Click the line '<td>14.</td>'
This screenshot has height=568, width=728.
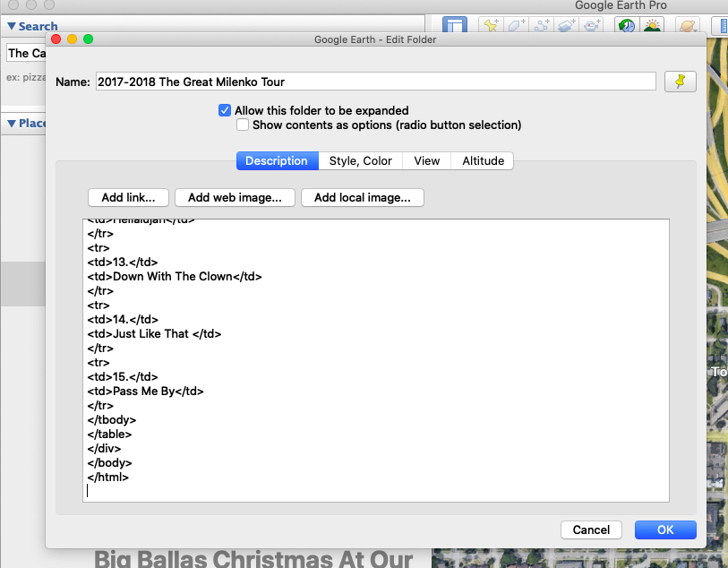pyautogui.click(x=123, y=320)
